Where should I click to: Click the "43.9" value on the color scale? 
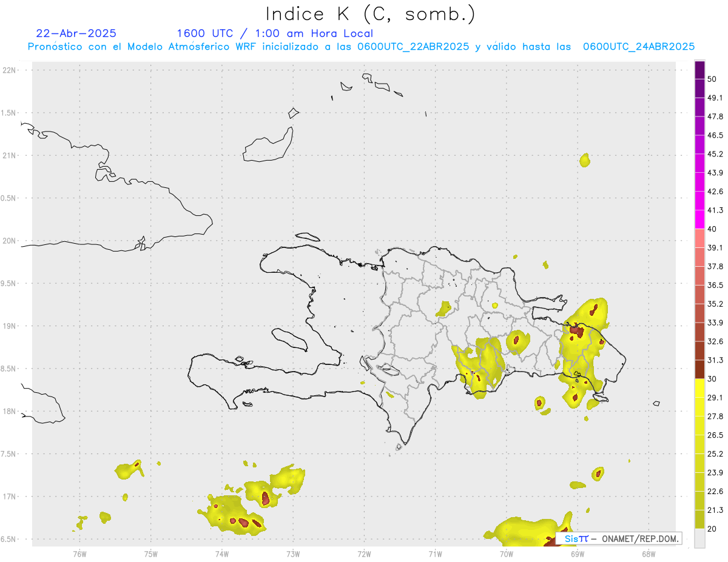pos(715,173)
